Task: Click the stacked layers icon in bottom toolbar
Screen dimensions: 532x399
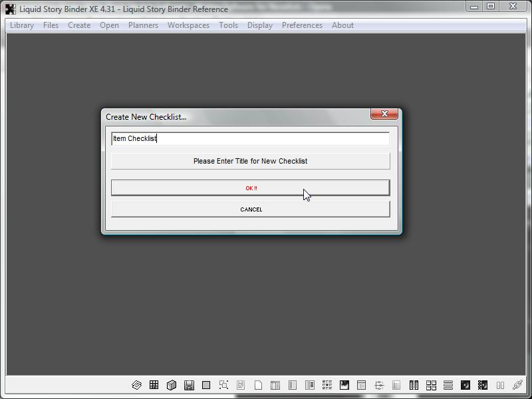Action: tap(137, 385)
